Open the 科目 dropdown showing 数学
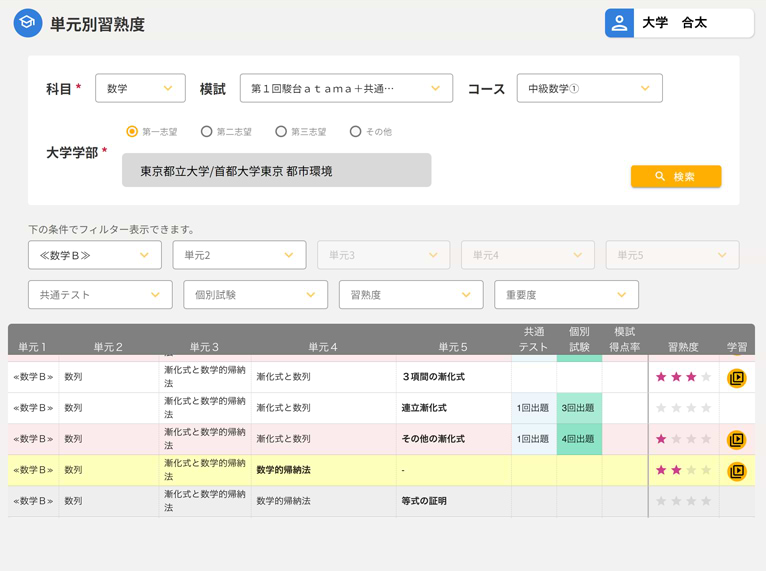Image resolution: width=766 pixels, height=571 pixels. pos(140,88)
